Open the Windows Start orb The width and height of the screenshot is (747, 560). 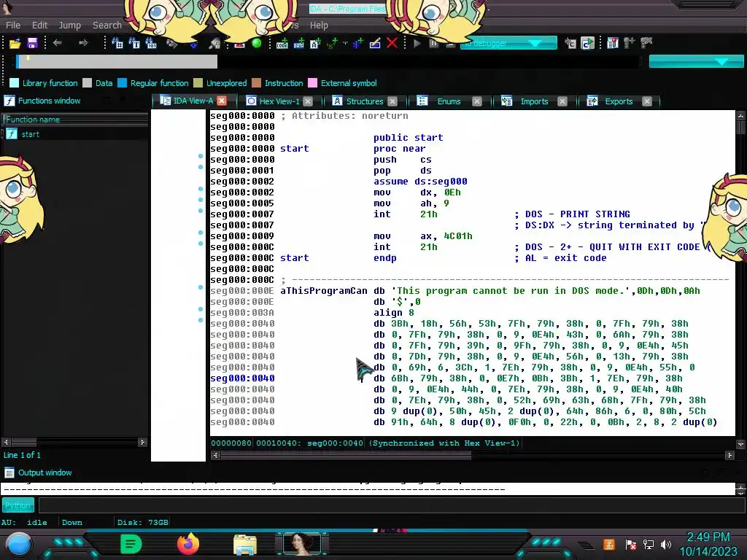[x=18, y=544]
